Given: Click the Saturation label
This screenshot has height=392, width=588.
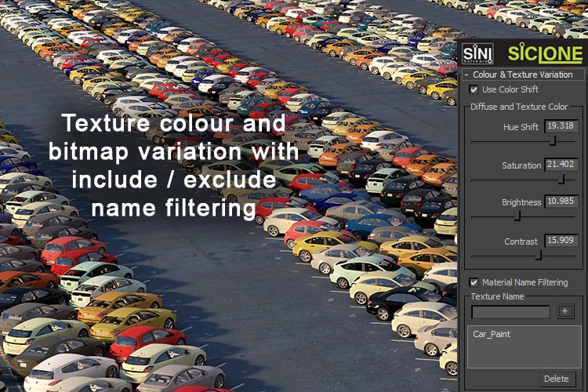Looking at the screenshot, I should pyautogui.click(x=521, y=165).
